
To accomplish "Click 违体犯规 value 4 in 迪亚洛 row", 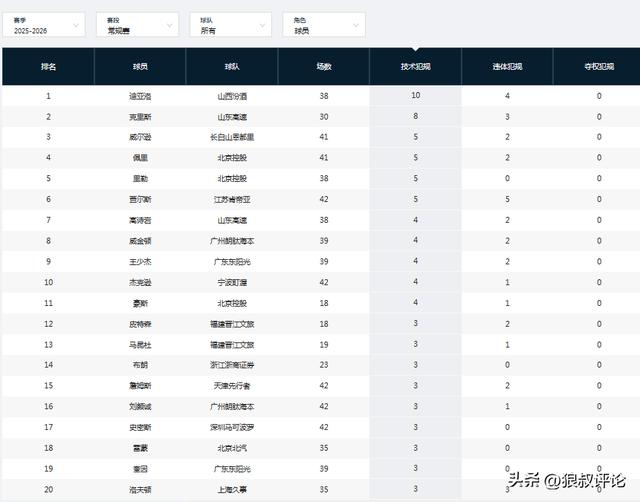I will [x=507, y=96].
